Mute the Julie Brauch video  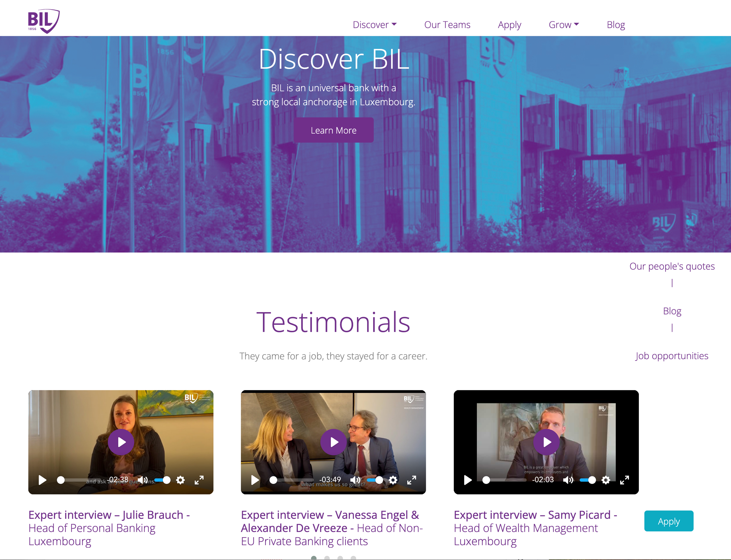142,480
